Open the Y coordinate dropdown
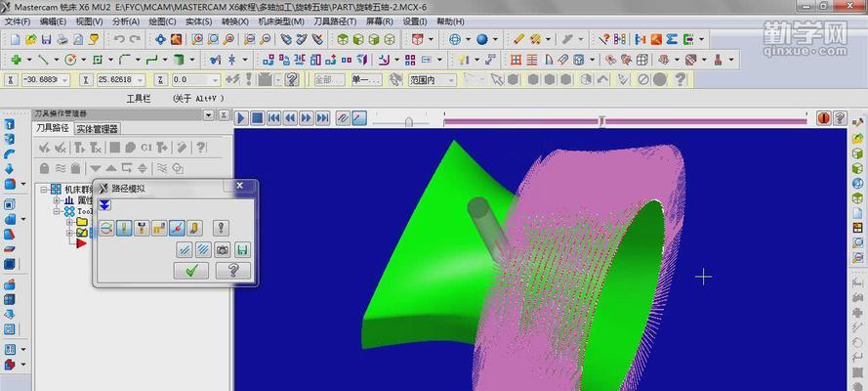This screenshot has height=391, width=868. [x=141, y=80]
